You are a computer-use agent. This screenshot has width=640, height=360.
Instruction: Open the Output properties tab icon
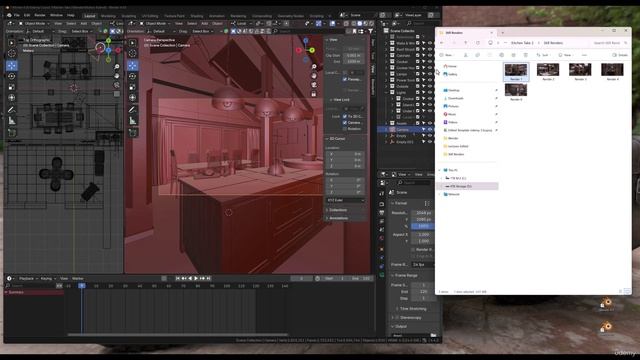(x=382, y=213)
